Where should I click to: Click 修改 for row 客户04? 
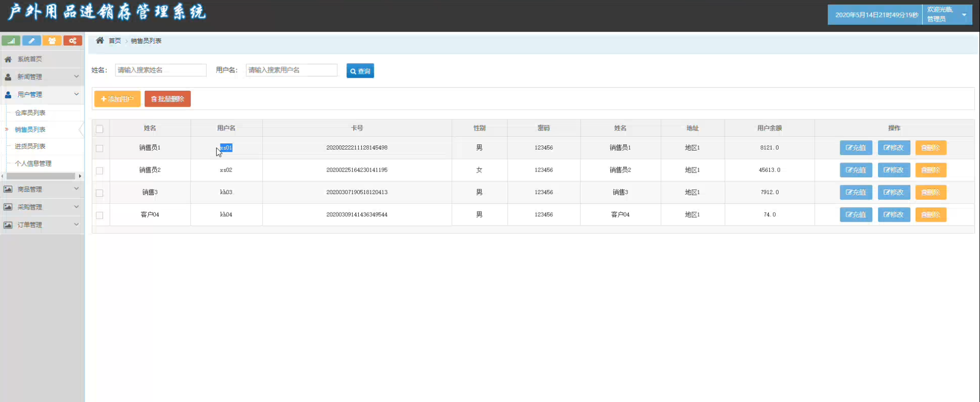[894, 215]
